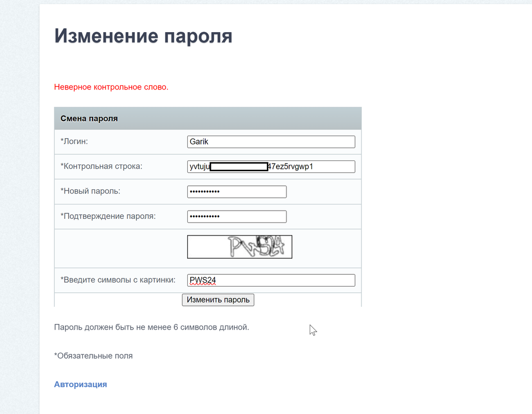The width and height of the screenshot is (532, 414).
Task: Click the *Введите символы с картинки: label
Action: pyautogui.click(x=118, y=280)
